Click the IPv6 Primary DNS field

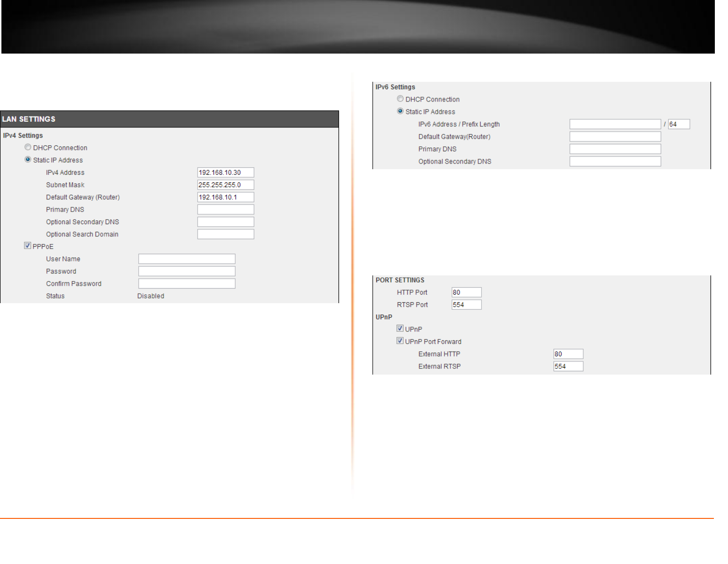[x=615, y=149]
